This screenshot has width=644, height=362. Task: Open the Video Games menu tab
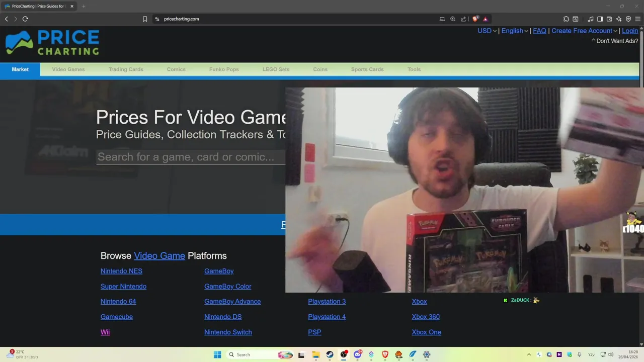(x=68, y=69)
